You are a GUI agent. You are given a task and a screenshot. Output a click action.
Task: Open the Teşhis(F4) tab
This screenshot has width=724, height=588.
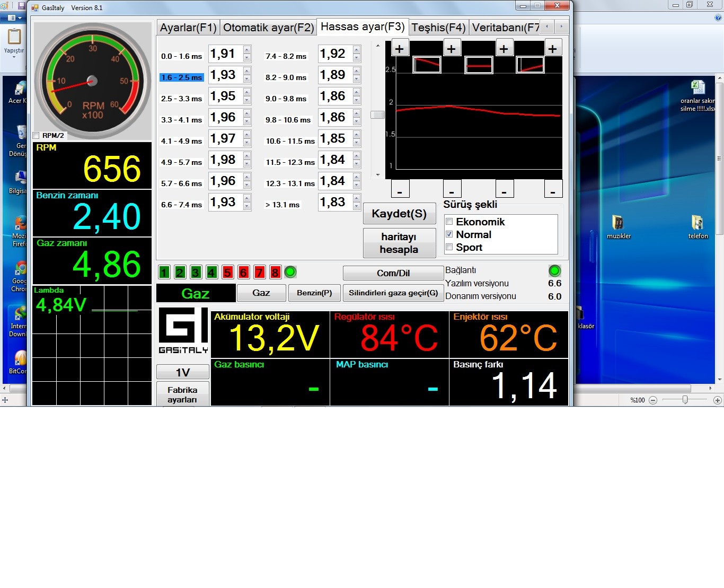pyautogui.click(x=438, y=28)
